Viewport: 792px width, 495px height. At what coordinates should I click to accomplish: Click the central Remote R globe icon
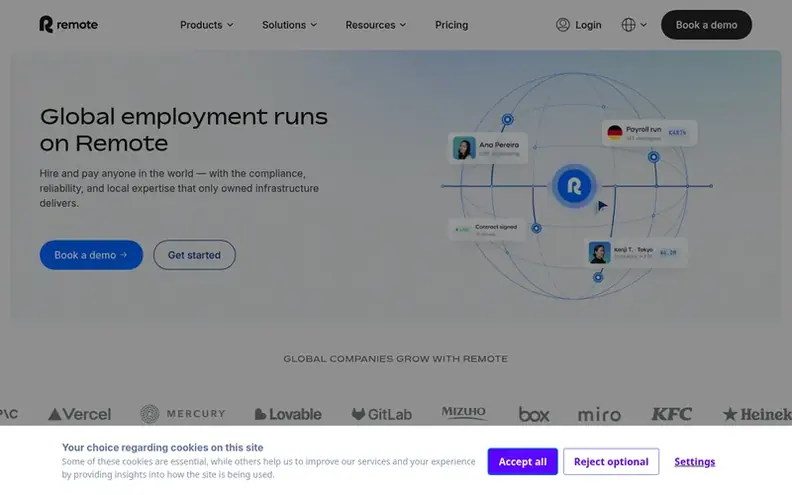coord(574,186)
